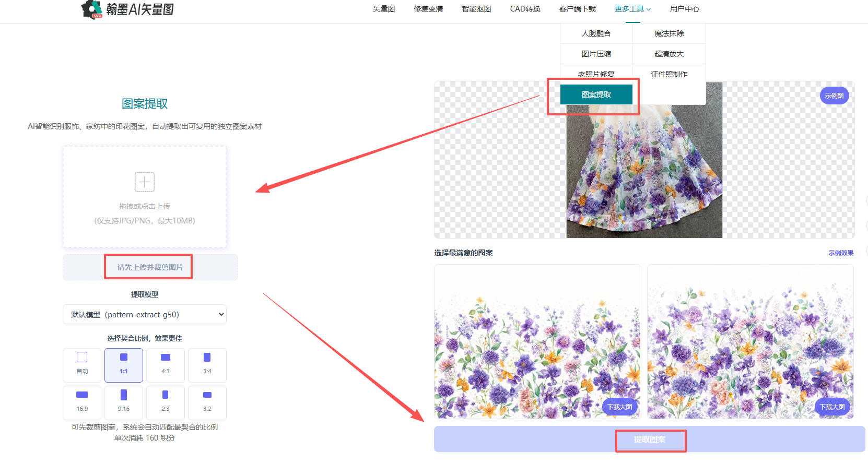Select the 1:1 ratio option
The width and height of the screenshot is (868, 463).
pos(124,365)
